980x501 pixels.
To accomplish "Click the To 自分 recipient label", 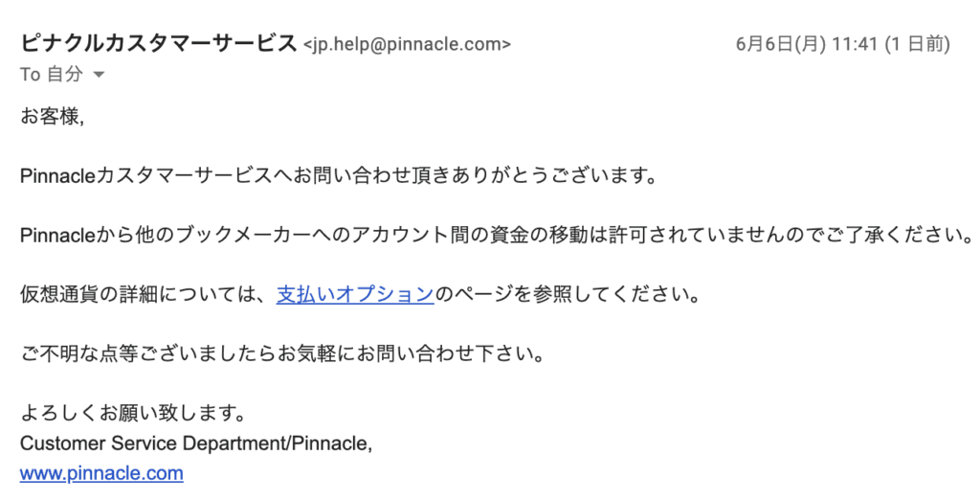I will click(52, 75).
